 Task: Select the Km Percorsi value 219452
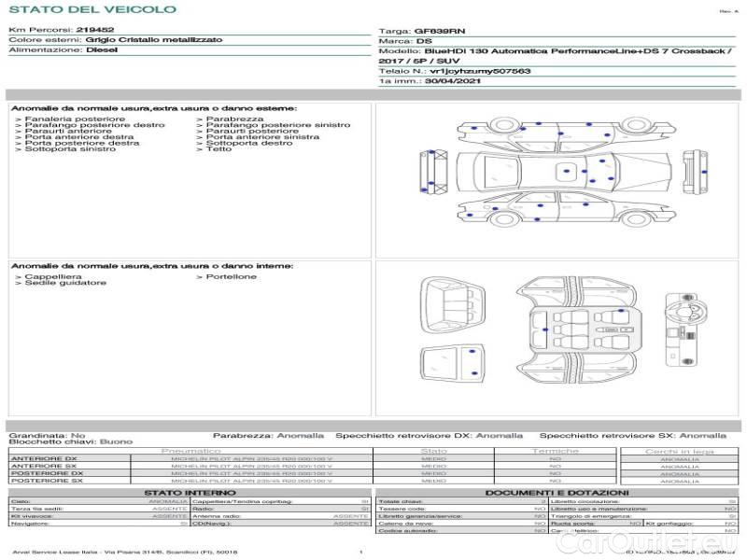tap(95, 30)
